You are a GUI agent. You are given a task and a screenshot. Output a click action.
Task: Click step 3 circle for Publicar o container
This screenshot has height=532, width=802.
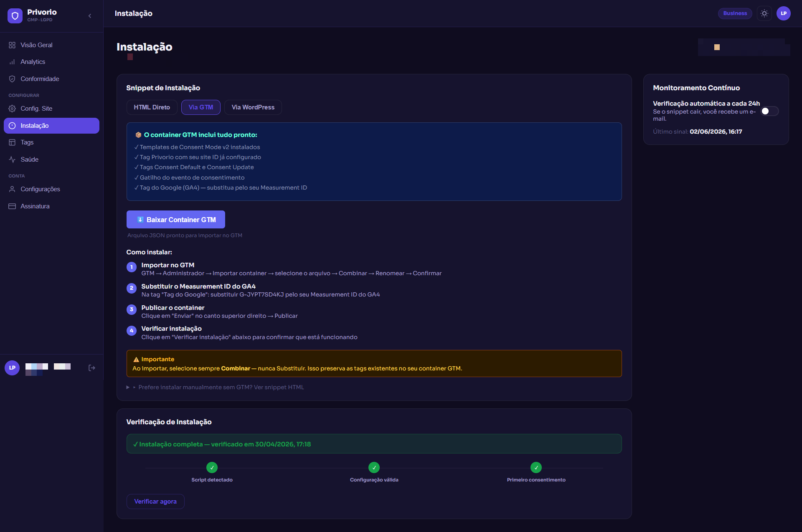[132, 309]
